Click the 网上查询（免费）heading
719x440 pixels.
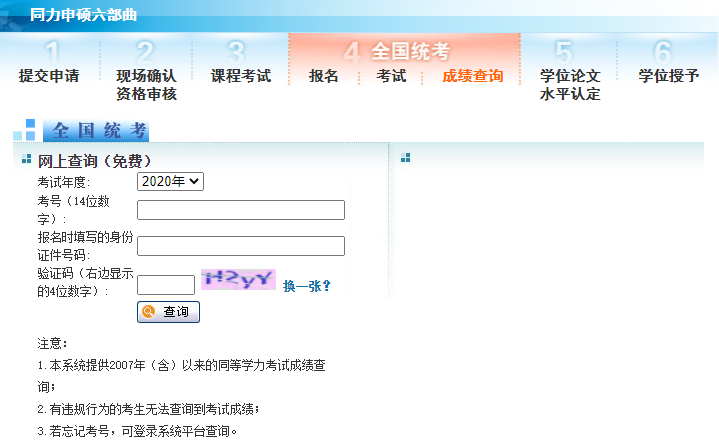[x=94, y=161]
